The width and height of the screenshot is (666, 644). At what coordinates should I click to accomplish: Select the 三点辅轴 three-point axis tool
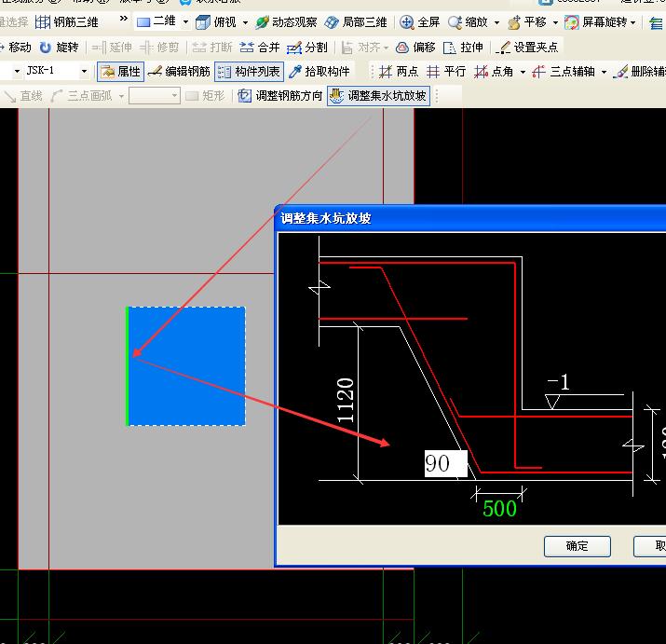(564, 72)
